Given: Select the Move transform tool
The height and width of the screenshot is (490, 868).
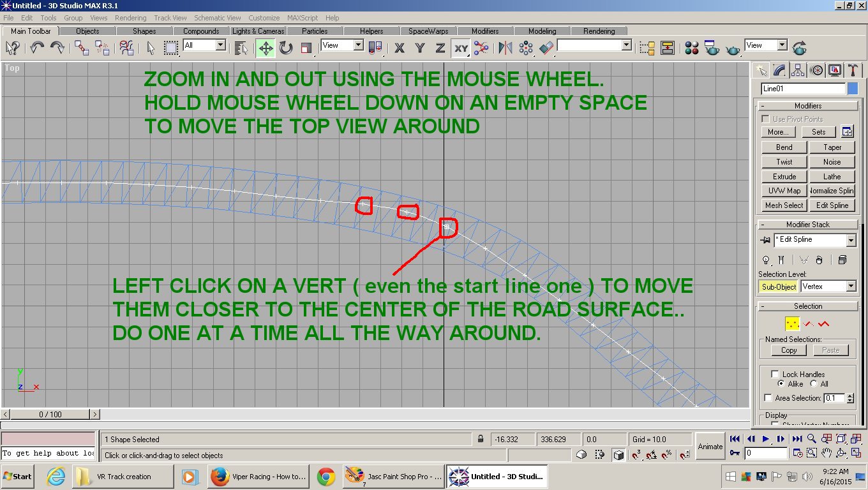Looking at the screenshot, I should pyautogui.click(x=266, y=48).
